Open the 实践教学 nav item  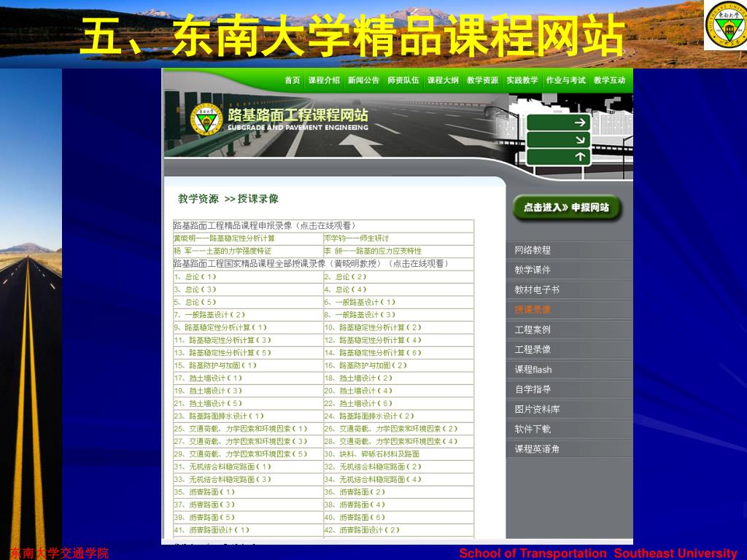[x=522, y=80]
